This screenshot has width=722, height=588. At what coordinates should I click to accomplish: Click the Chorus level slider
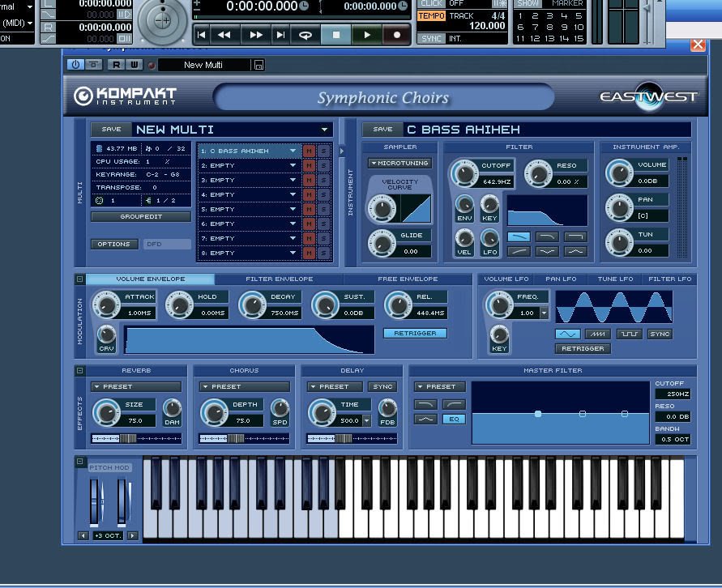pyautogui.click(x=244, y=438)
